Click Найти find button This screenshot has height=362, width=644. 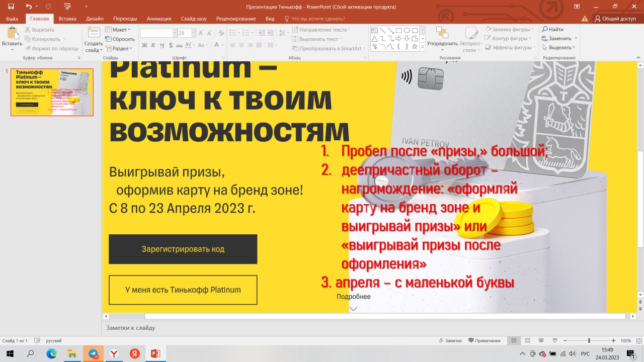tap(552, 30)
